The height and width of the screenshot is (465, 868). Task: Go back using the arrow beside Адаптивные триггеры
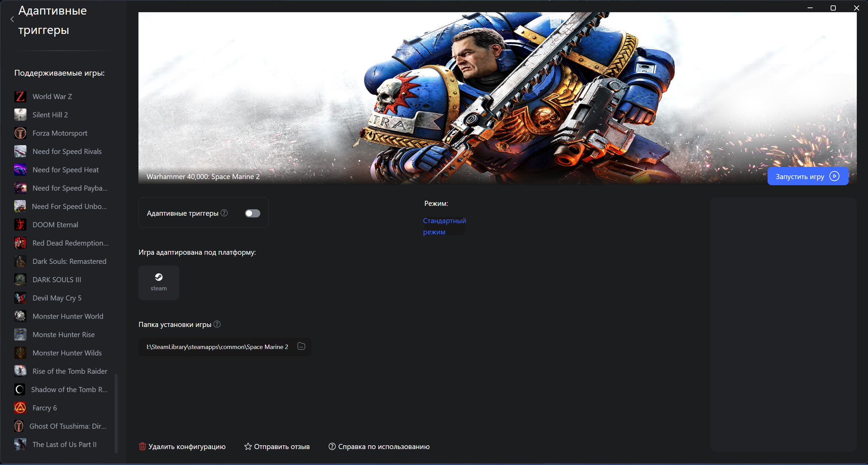(12, 20)
